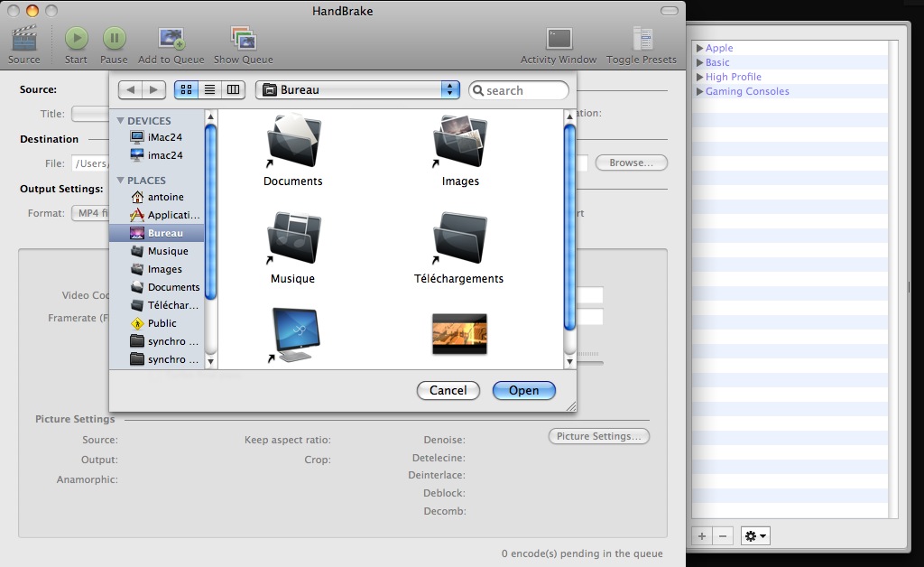Viewport: 924px width, 567px height.
Task: Open the Activity Window icon
Action: (x=559, y=39)
